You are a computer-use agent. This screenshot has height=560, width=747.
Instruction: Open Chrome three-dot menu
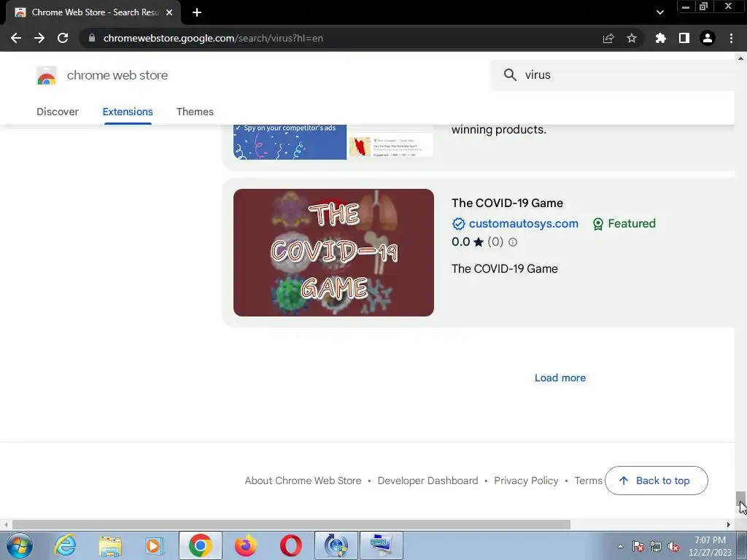pos(731,38)
